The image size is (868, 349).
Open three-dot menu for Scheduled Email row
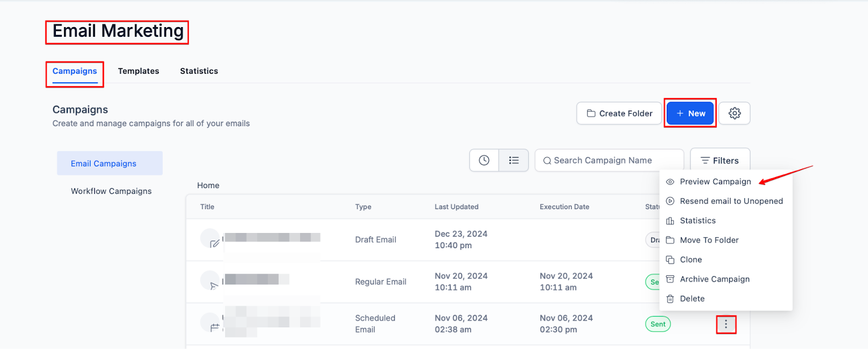[x=726, y=325]
